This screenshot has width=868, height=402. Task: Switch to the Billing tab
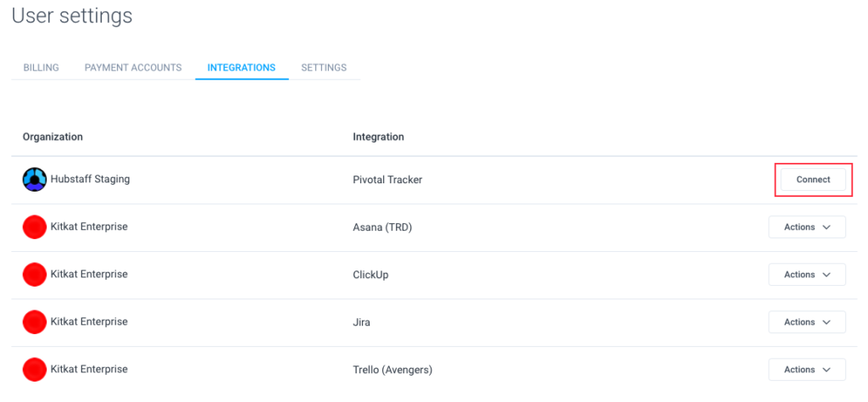click(41, 68)
